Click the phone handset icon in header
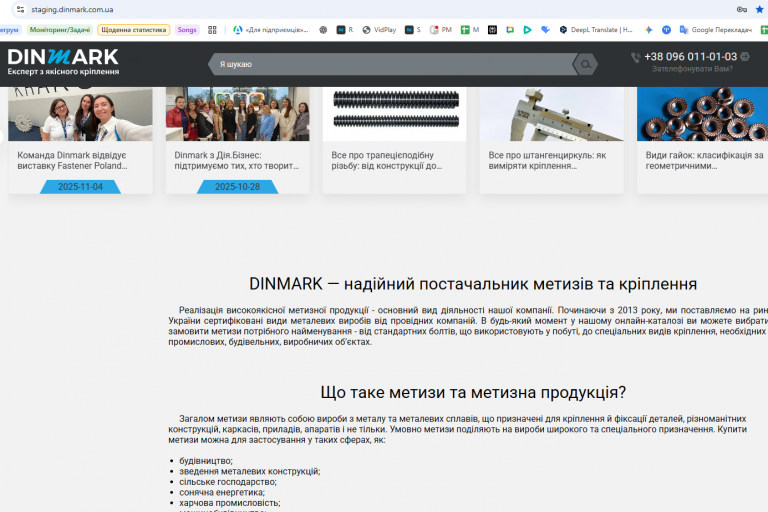Screen dimensions: 768x512 [635, 58]
